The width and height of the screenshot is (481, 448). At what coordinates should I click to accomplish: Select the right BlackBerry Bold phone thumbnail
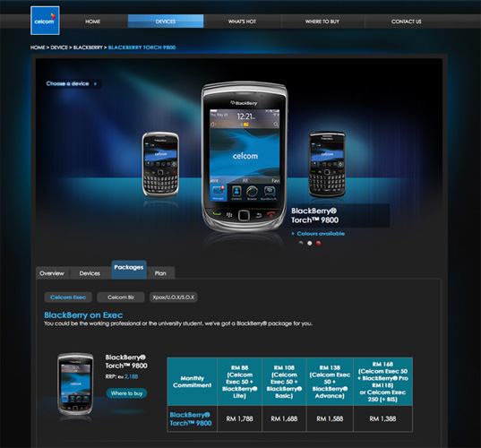click(x=327, y=164)
